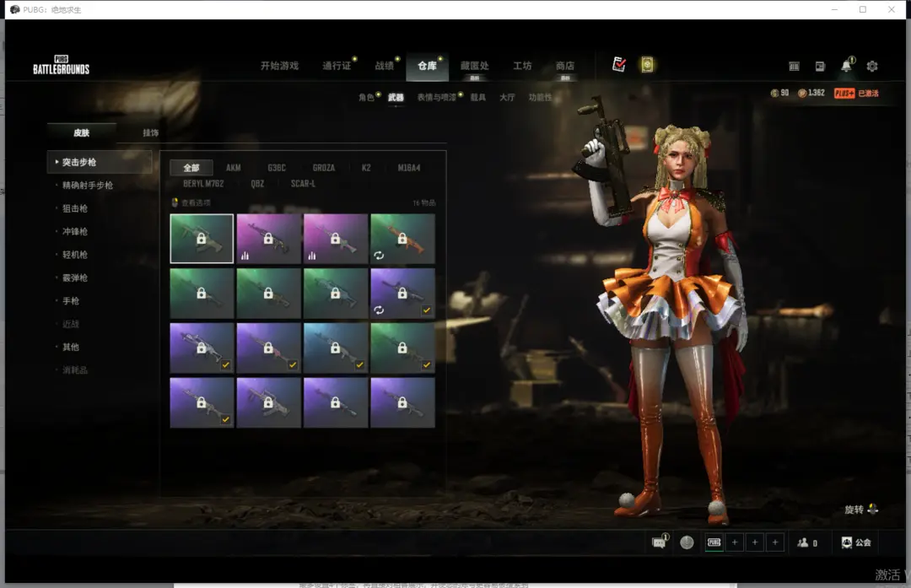Add a squad member in the plus slot beside PUBG

click(735, 542)
